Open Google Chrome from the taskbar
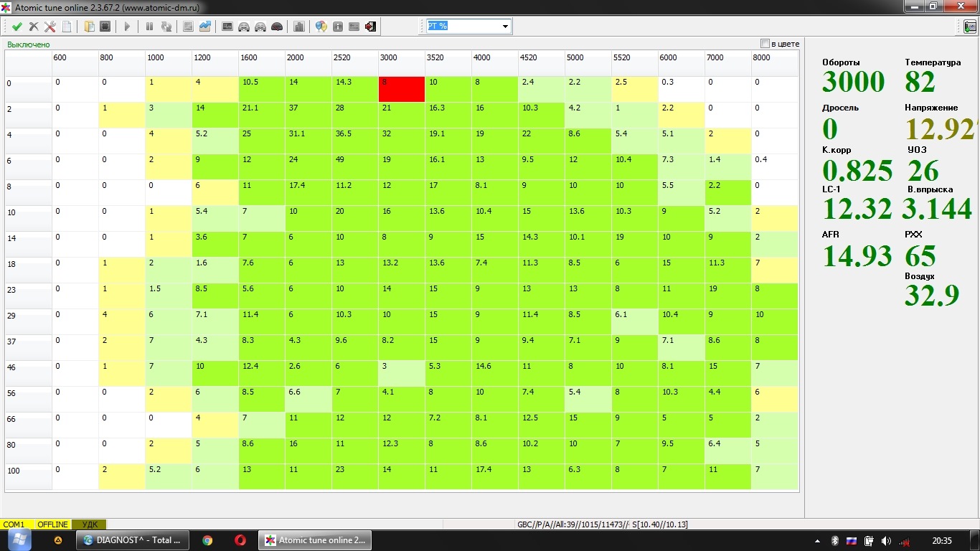Screen dimensions: 980x551 207,540
